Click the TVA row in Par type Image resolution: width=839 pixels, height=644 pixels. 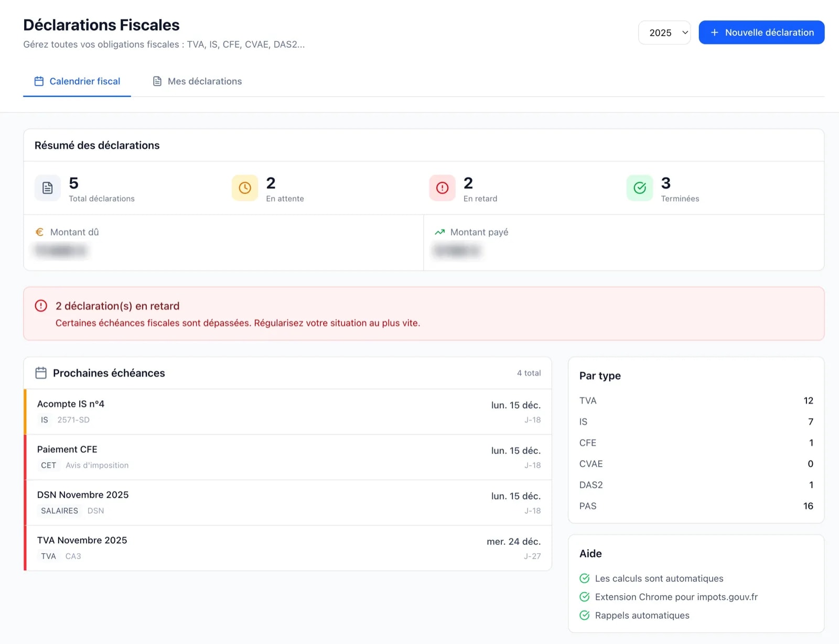[695, 401]
